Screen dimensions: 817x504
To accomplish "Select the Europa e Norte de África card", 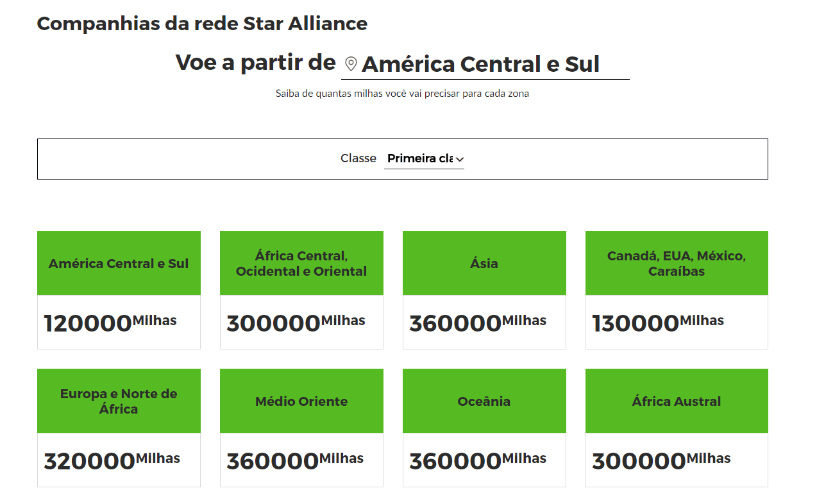I will [119, 428].
